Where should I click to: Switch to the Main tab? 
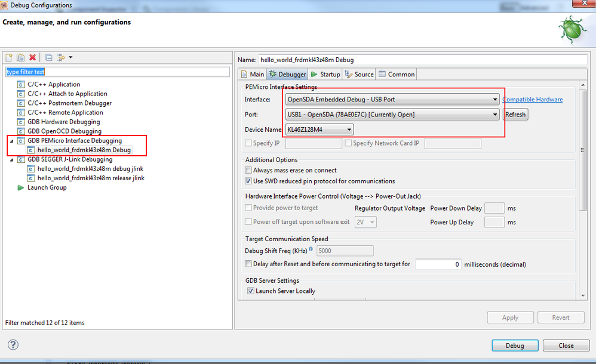[253, 75]
